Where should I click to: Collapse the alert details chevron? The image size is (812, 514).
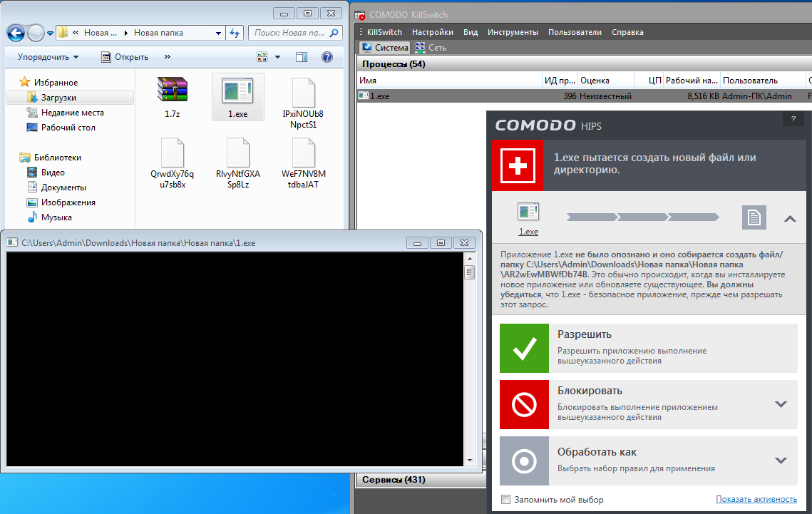point(790,219)
